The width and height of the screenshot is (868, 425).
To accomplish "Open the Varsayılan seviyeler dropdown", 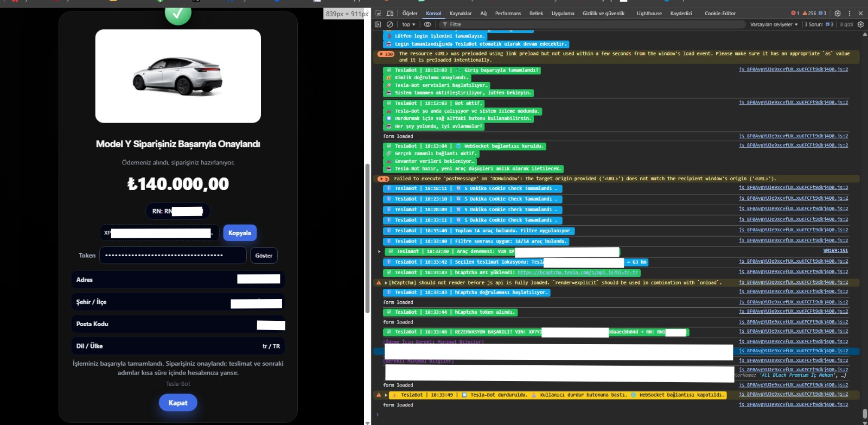I will click(x=774, y=24).
